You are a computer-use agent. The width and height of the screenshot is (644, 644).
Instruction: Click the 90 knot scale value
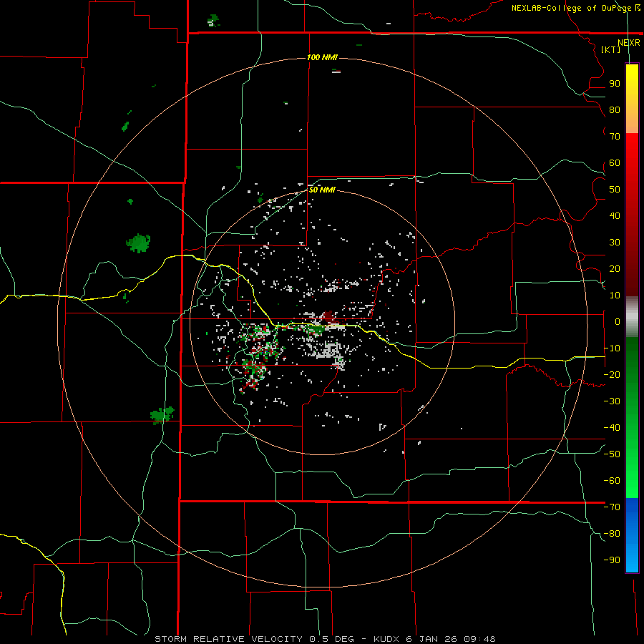click(x=615, y=84)
